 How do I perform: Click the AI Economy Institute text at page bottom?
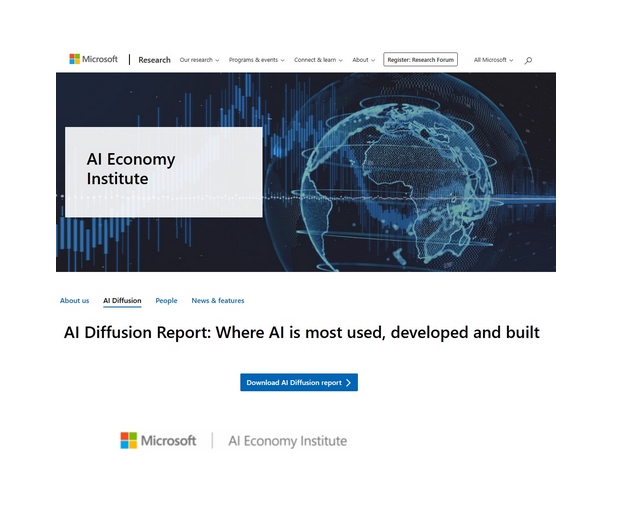[287, 440]
